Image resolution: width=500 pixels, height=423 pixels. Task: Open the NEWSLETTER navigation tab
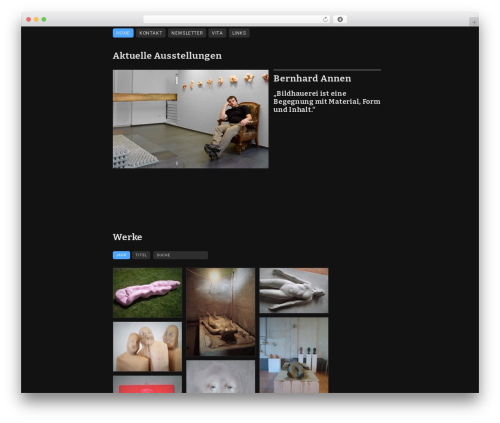point(187,33)
